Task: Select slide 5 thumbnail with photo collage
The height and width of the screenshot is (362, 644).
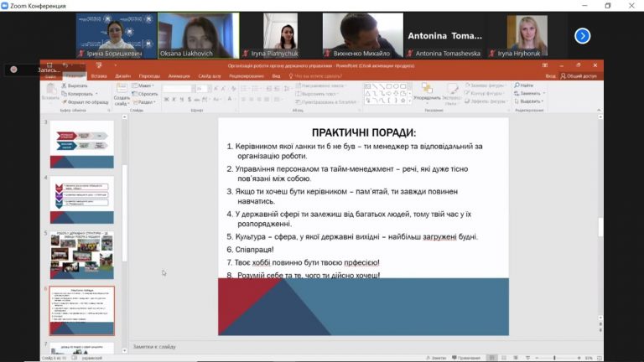Action: [x=82, y=255]
